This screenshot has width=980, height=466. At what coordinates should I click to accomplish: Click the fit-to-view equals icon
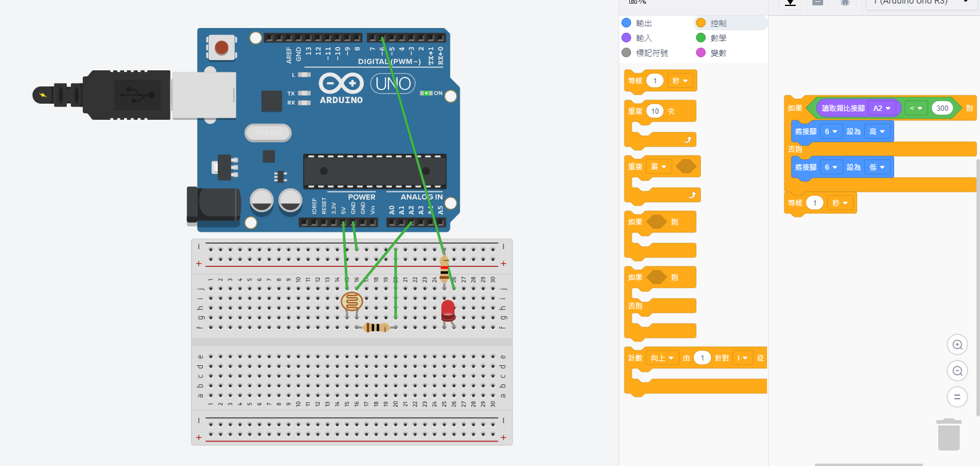957,397
